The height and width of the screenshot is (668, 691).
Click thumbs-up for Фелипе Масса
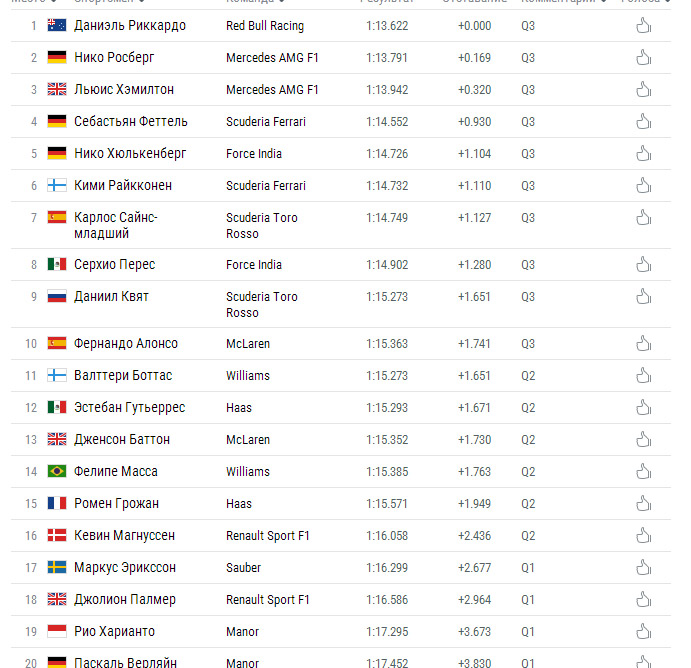point(643,471)
